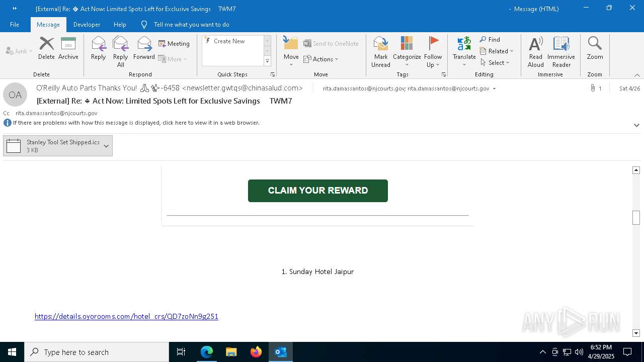Image resolution: width=644 pixels, height=362 pixels.
Task: Open the volume control in the tray
Action: [579, 352]
